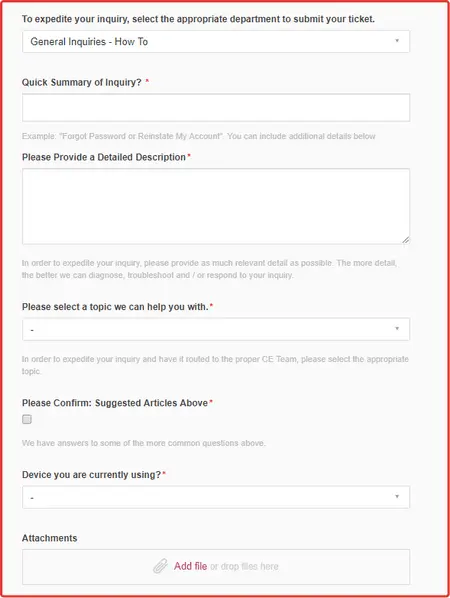Expand the topic selection dropdown
Image resolution: width=450 pixels, height=598 pixels.
point(216,329)
